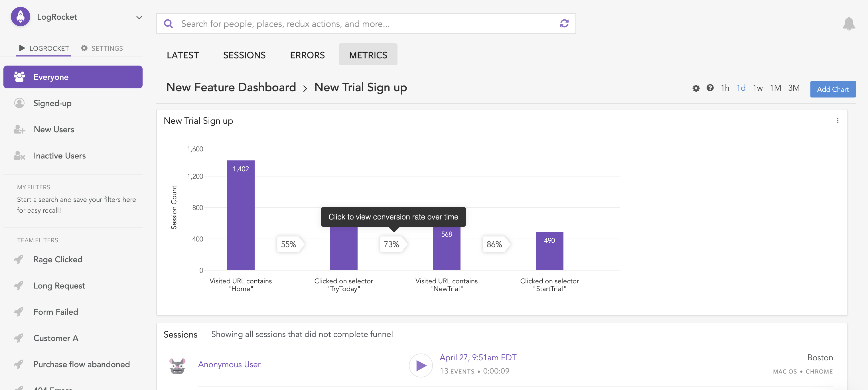868x390 pixels.
Task: Open the chart's three-dot options menu
Action: [x=837, y=121]
